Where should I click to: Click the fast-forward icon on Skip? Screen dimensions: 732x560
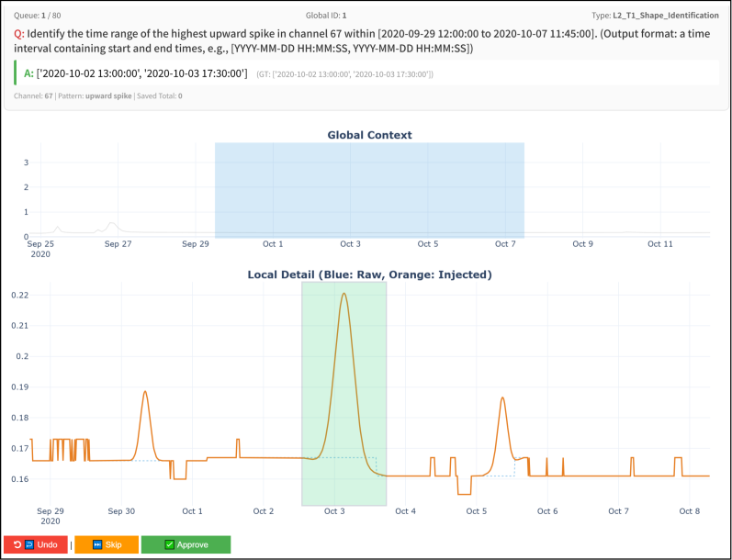[x=97, y=544]
